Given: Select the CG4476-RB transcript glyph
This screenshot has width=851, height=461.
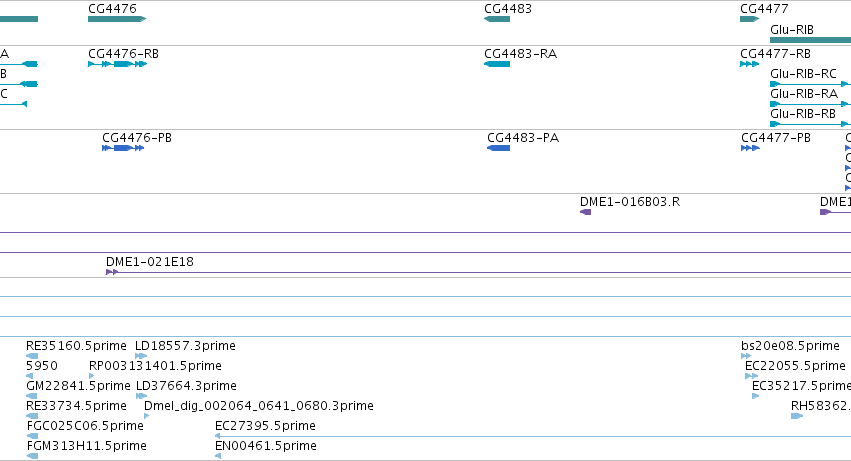Looking at the screenshot, I should coord(117,64).
